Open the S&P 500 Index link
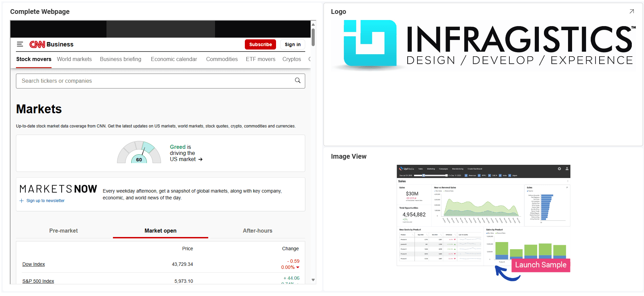The height and width of the screenshot is (296, 644). [x=38, y=281]
